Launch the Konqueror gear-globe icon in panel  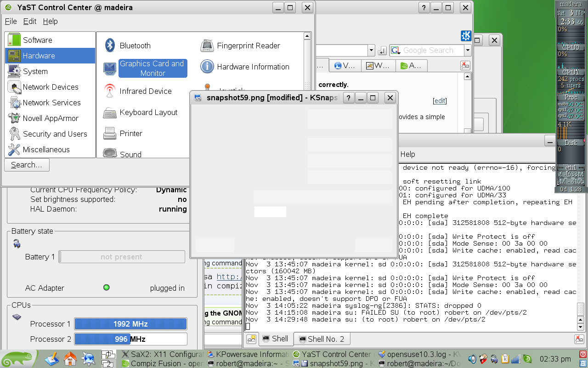(x=88, y=359)
